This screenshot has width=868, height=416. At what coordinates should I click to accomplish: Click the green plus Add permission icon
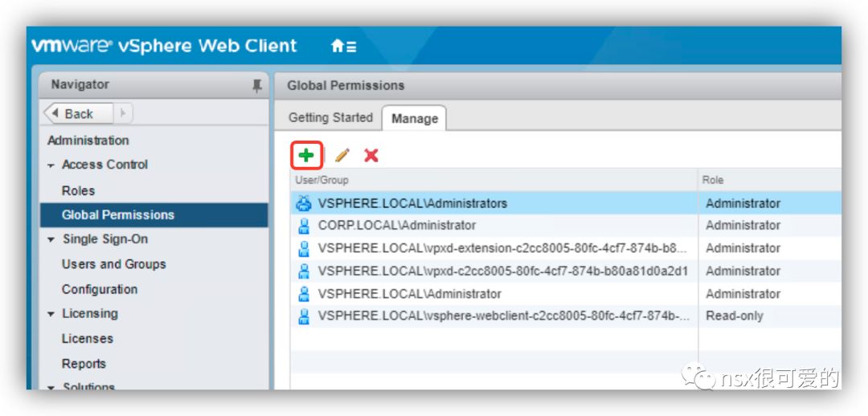[306, 156]
